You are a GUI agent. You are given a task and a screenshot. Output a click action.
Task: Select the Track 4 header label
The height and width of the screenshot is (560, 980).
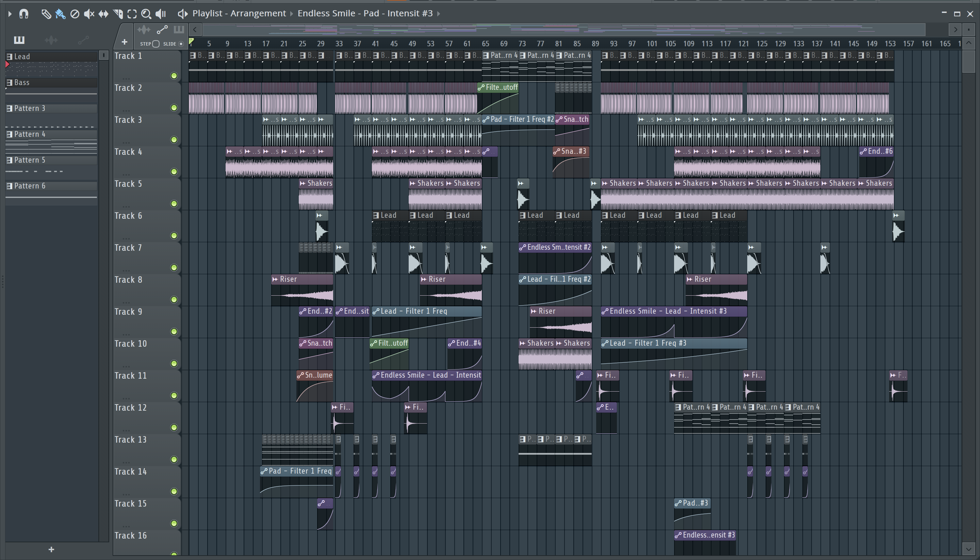click(x=129, y=152)
